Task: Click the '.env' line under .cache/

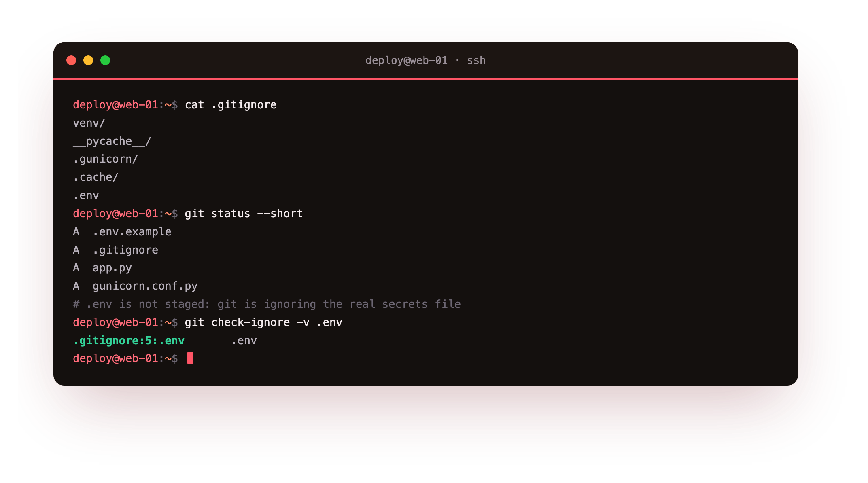Action: pos(86,195)
